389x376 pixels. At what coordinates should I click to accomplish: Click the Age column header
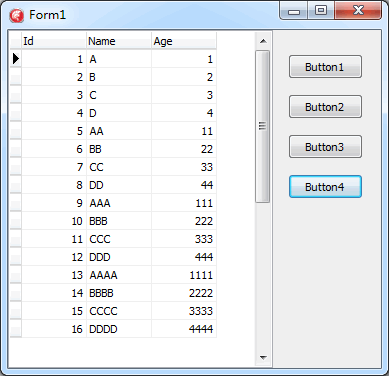[184, 41]
